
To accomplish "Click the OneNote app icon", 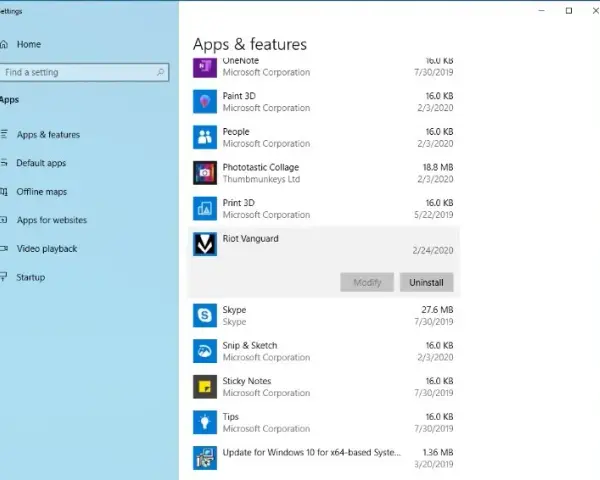I will [205, 67].
